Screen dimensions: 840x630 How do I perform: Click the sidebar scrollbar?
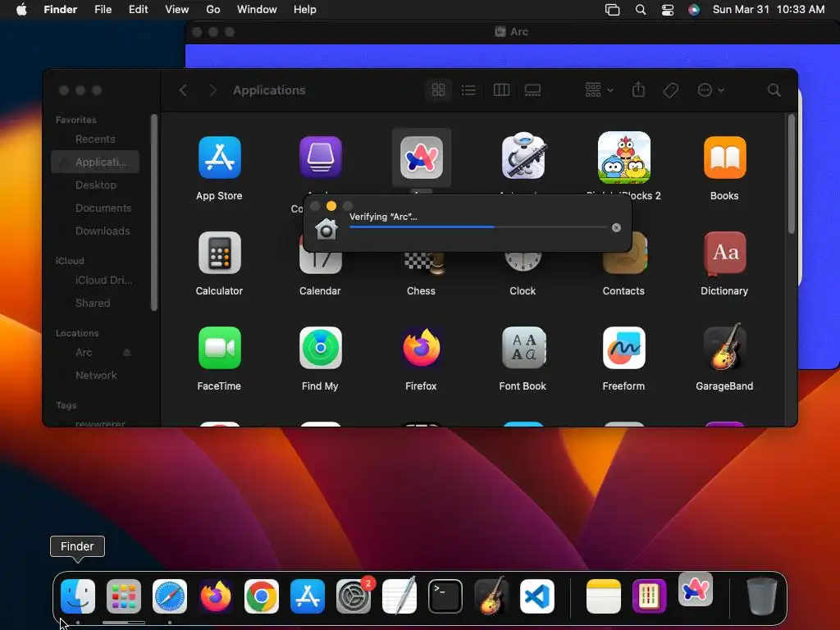[x=154, y=212]
